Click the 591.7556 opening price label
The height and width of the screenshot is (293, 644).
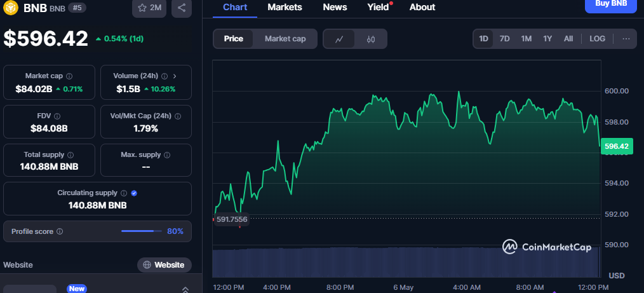point(232,219)
